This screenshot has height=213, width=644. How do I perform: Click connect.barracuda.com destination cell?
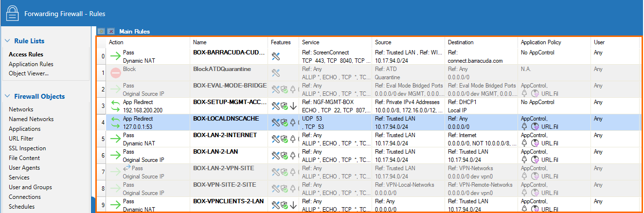tap(475, 61)
